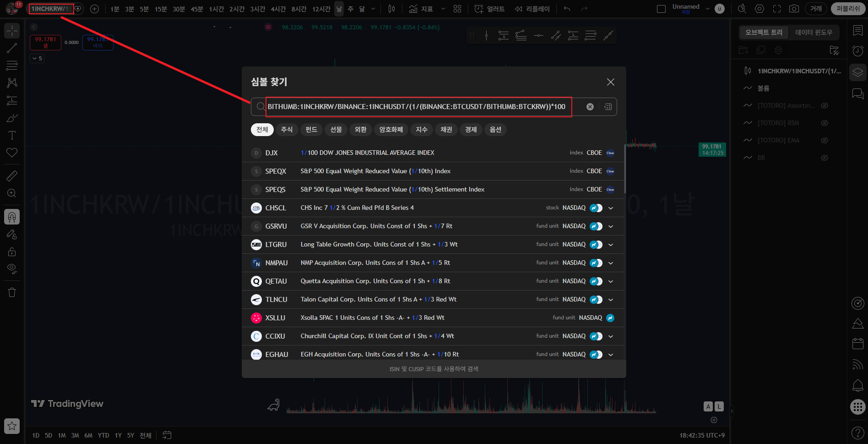Toggle magnet mode in left toolbar

pos(12,217)
